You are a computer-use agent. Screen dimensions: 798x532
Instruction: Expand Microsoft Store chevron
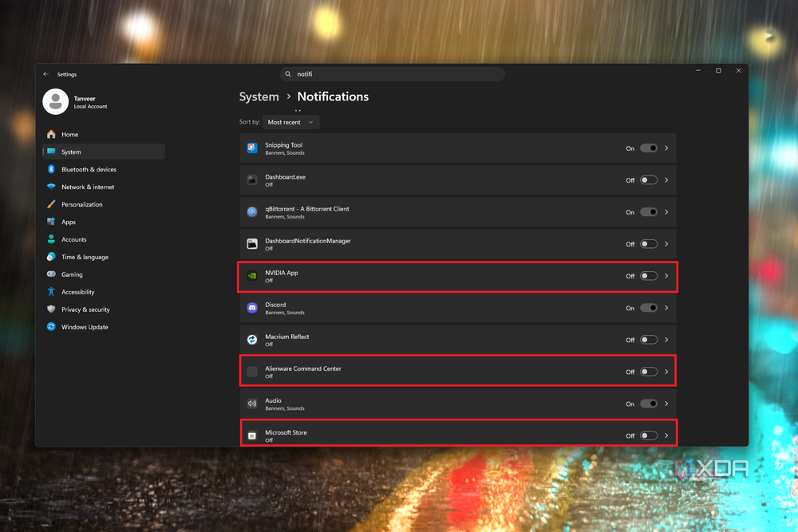pyautogui.click(x=666, y=435)
